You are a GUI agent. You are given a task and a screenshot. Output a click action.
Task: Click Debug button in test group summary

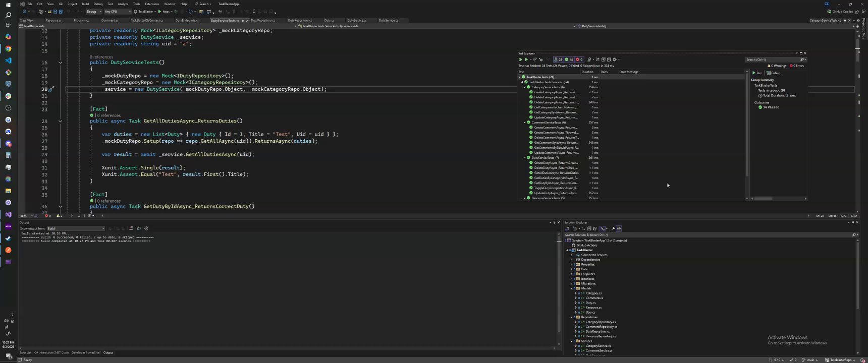coord(774,73)
